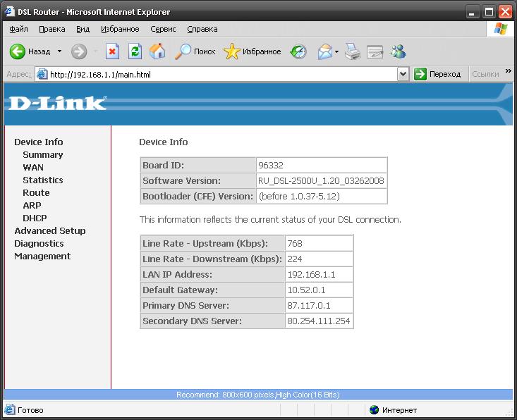Viewport: 517px width, 420px height.
Task: Open the Избранное menu
Action: click(x=120, y=29)
